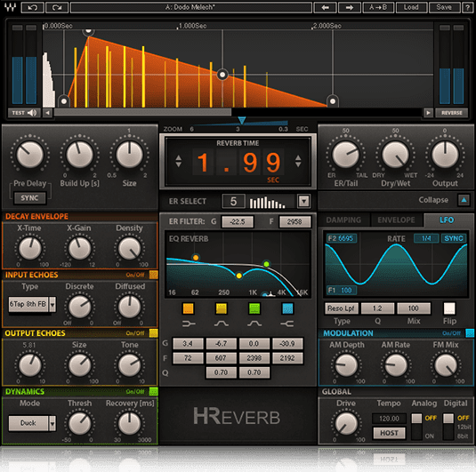Screen dimensions: 476x472
Task: Select the orange low-shelf EQ band icon
Action: tap(188, 308)
